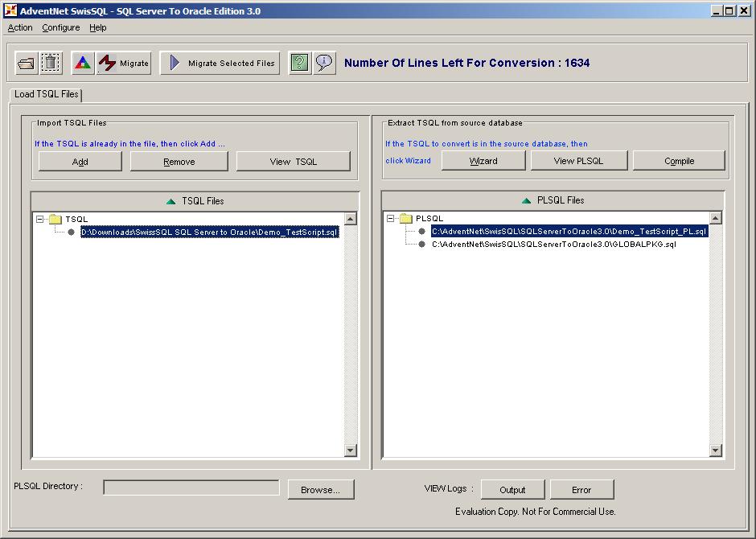Screen dimensions: 756x539
Task: Focus the PLSQL Directory input field
Action: coord(191,488)
